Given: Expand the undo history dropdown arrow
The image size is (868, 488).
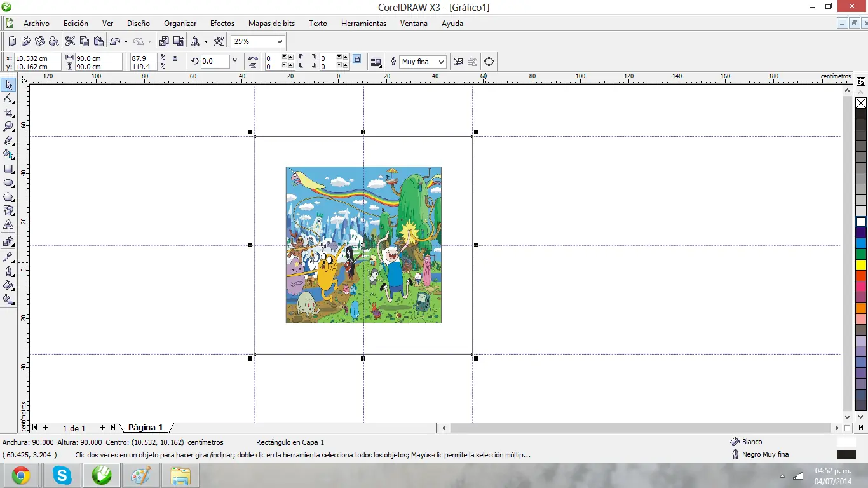Looking at the screenshot, I should 126,42.
